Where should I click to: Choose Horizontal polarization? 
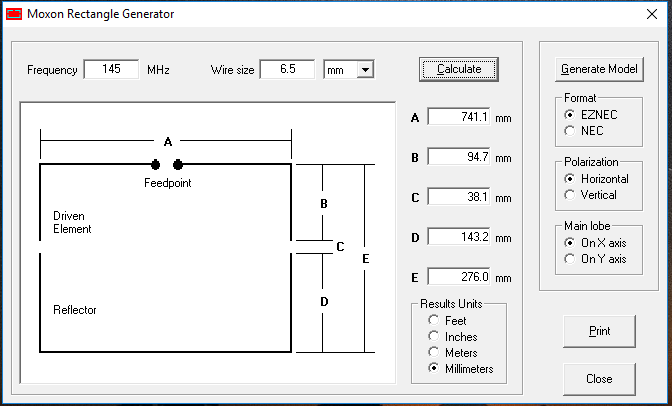pos(571,178)
